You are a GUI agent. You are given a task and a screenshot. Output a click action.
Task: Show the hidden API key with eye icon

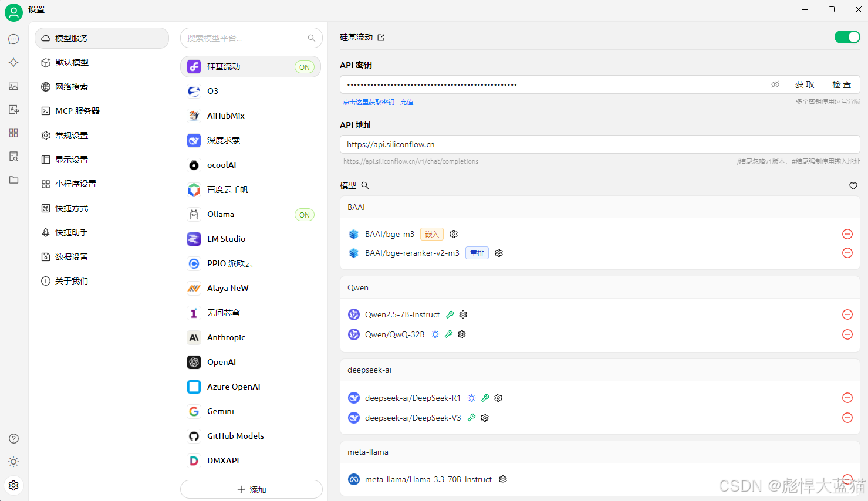point(775,84)
